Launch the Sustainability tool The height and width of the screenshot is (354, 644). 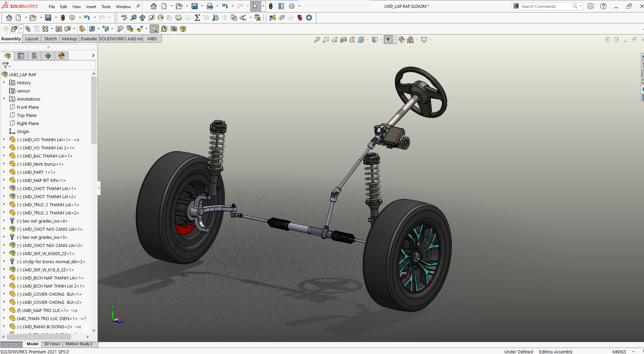[x=309, y=18]
